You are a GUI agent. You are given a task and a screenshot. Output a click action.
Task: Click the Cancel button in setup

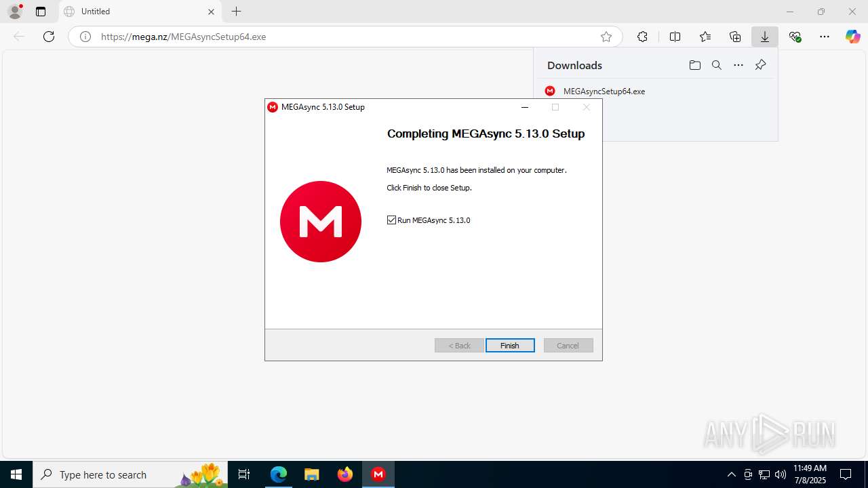coord(568,346)
